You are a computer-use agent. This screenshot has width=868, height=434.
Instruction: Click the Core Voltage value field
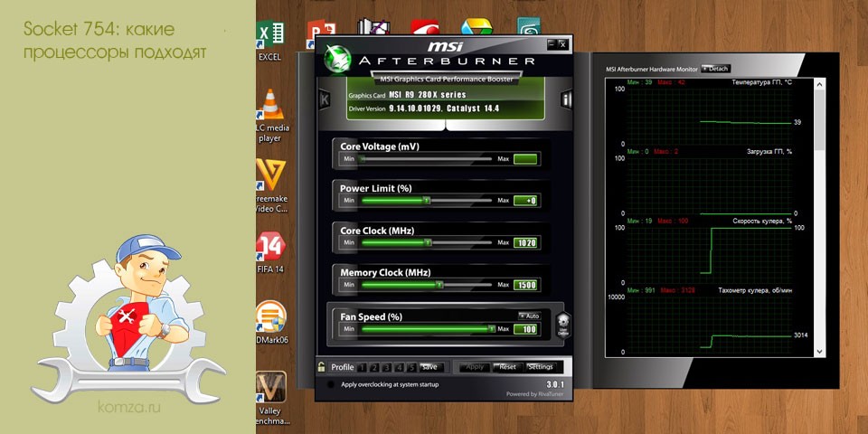click(x=525, y=159)
